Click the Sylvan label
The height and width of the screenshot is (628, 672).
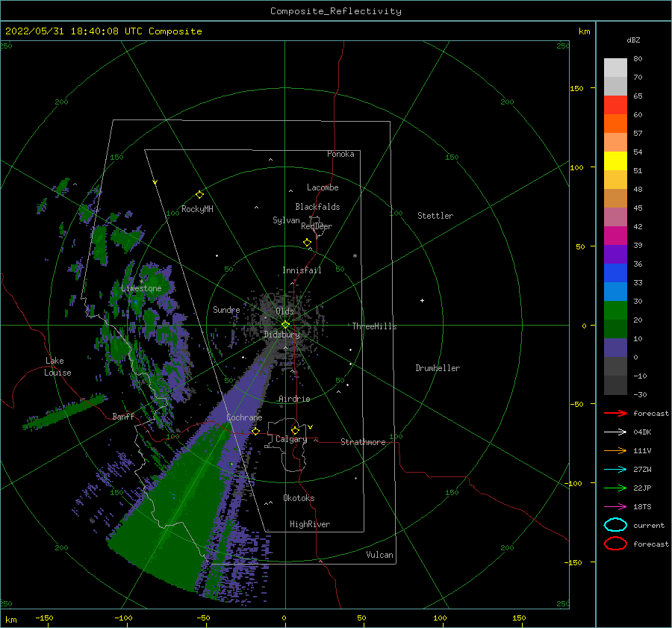click(286, 220)
